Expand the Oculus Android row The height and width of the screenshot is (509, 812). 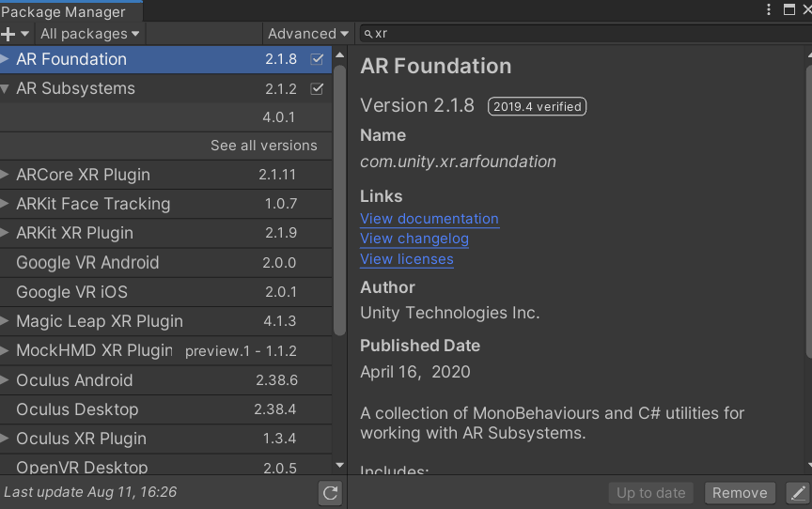point(5,380)
